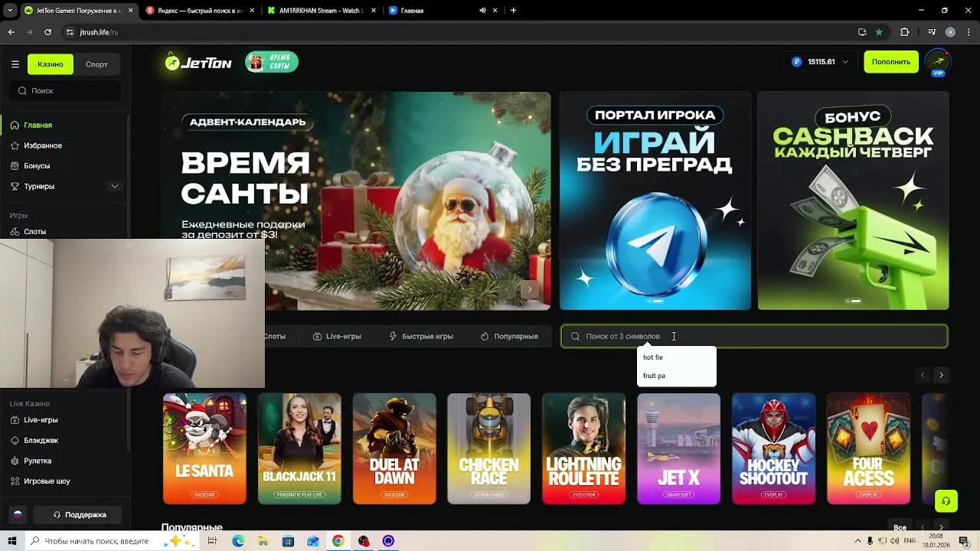Open Task View on the taskbar
The image size is (980, 551).
(212, 541)
